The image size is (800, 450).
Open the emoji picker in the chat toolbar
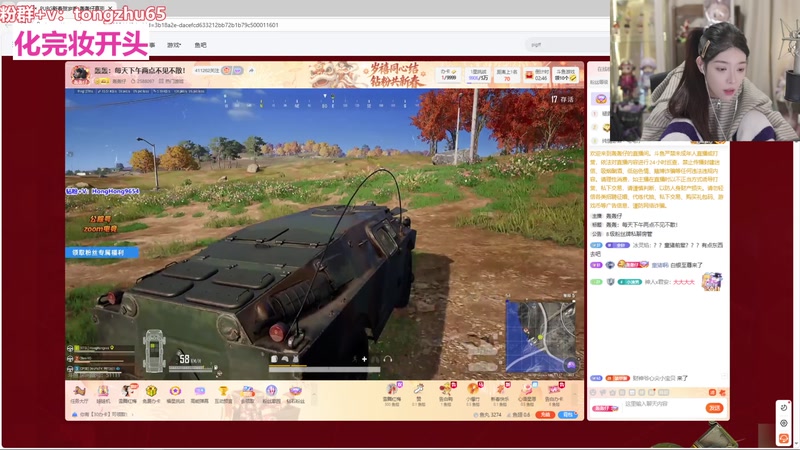[x=593, y=392]
